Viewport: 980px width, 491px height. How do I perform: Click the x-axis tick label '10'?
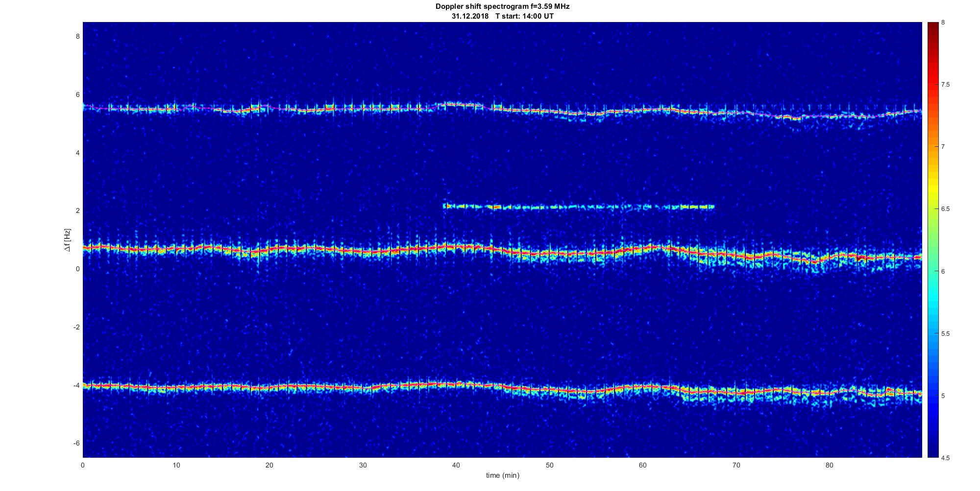pyautogui.click(x=176, y=465)
